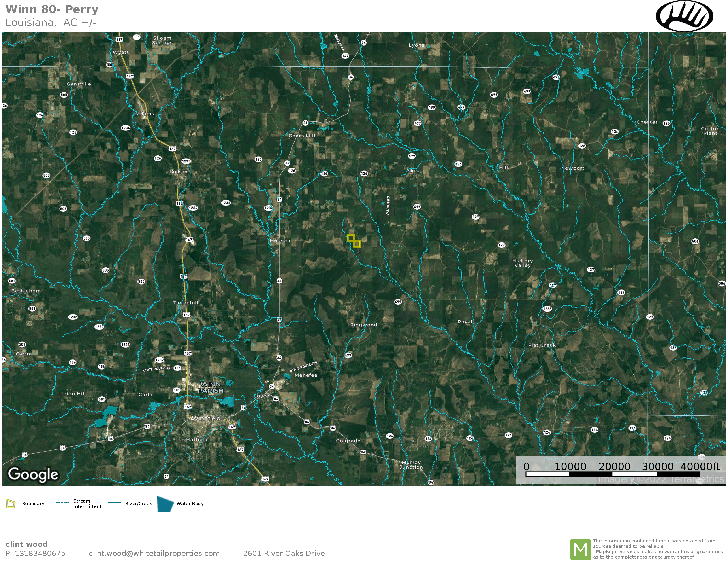The image size is (728, 563).
Task: Click the phone number 13183480675
Action: (40, 554)
